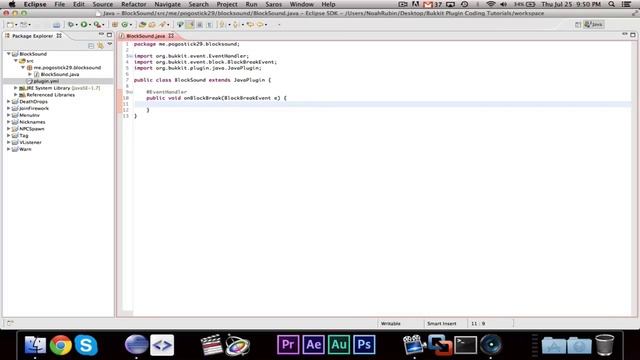Select the NPCSpawn project
The width and height of the screenshot is (640, 360).
coord(31,129)
